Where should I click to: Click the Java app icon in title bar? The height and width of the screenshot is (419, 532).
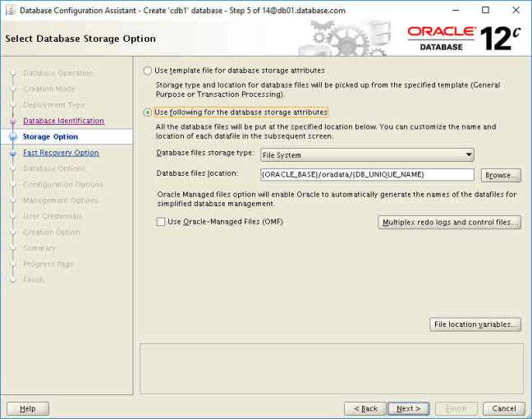pyautogui.click(x=9, y=10)
